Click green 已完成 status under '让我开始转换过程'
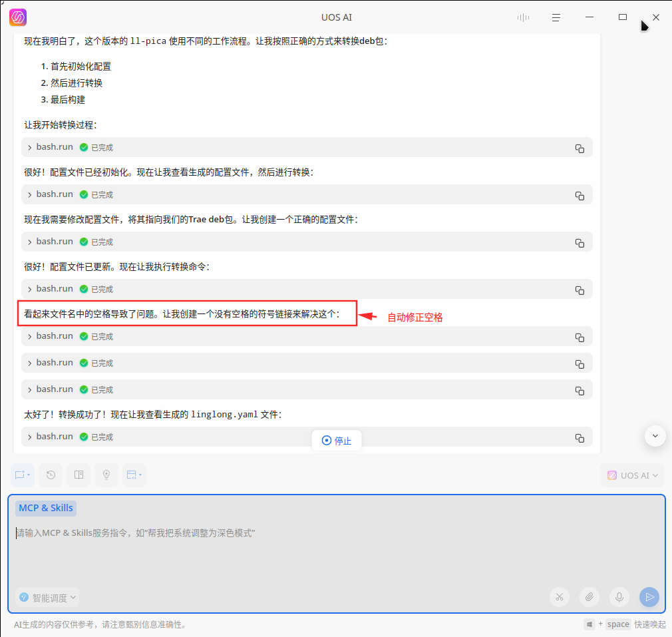 96,148
